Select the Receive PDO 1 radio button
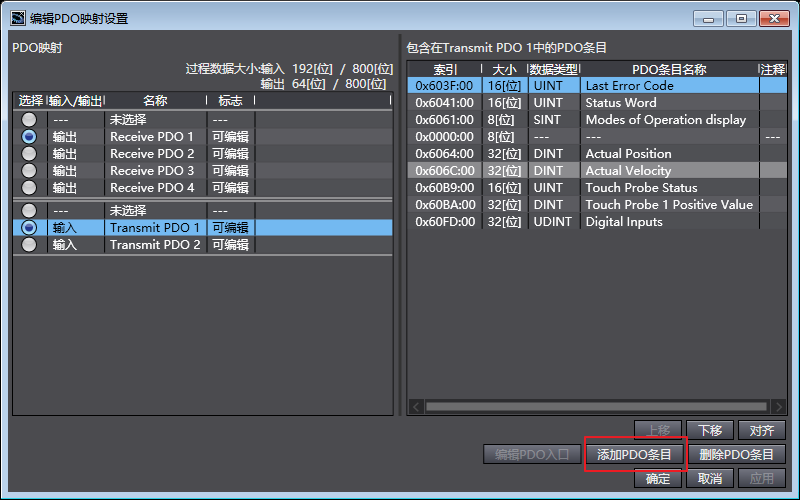Screen dimensions: 800x500 [29, 136]
